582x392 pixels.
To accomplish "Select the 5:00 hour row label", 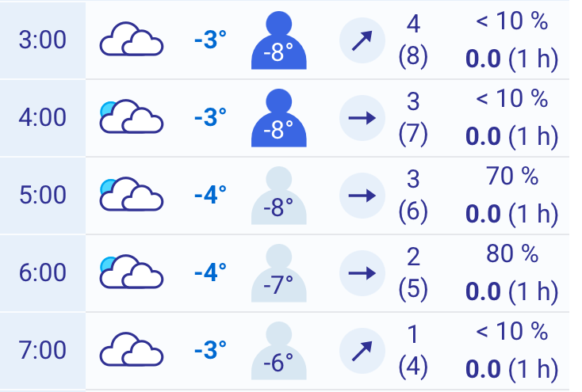I will pyautogui.click(x=43, y=195).
